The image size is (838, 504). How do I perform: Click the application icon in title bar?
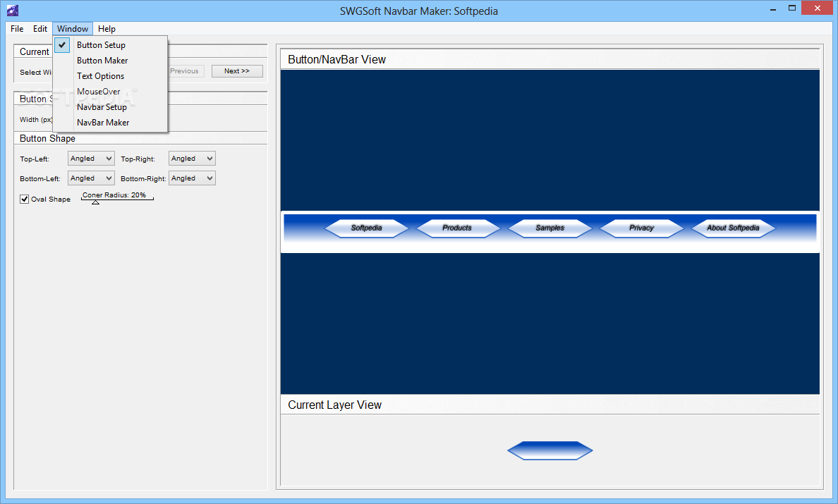12,10
